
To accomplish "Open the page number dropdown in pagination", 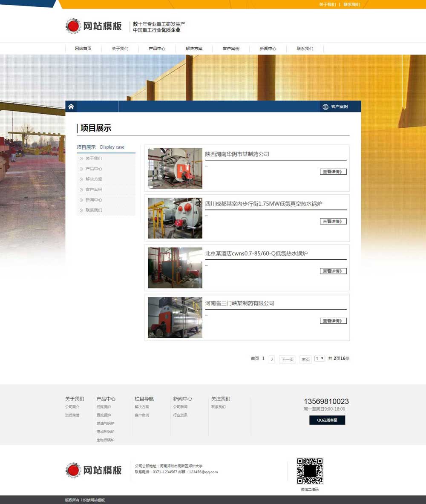I will point(319,359).
